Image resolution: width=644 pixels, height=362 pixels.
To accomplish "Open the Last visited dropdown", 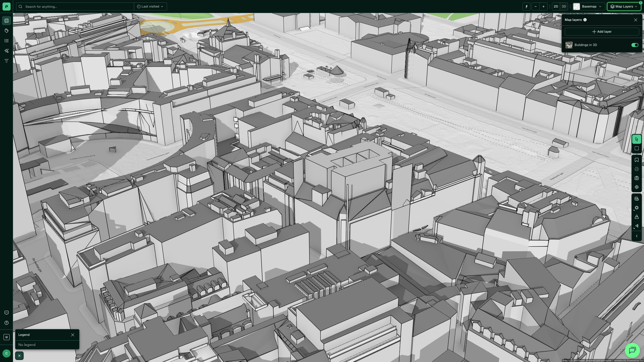I will pyautogui.click(x=150, y=7).
